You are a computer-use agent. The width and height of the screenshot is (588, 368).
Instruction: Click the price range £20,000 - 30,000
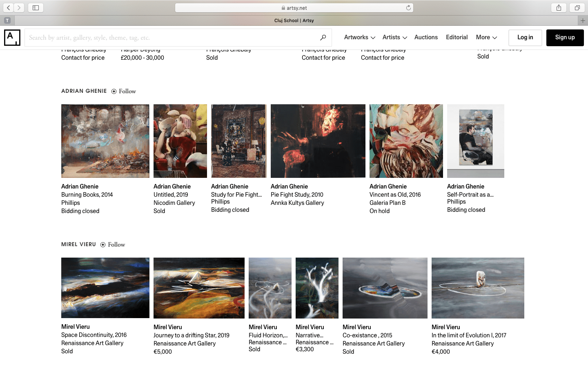point(143,58)
